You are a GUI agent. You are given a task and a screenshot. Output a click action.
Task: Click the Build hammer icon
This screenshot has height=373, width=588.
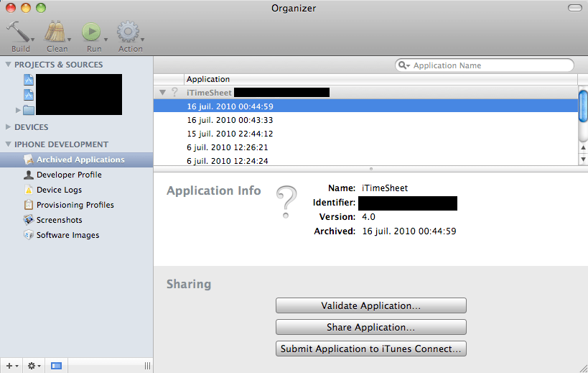tap(18, 32)
